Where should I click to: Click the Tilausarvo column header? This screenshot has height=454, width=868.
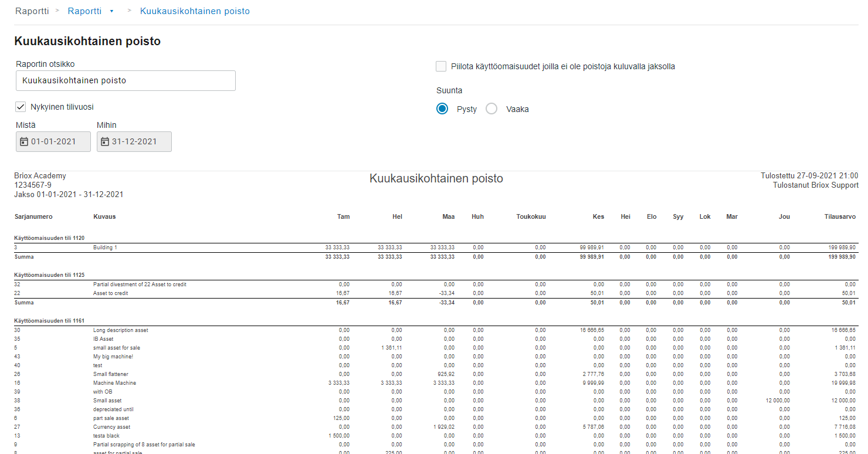[x=840, y=216]
